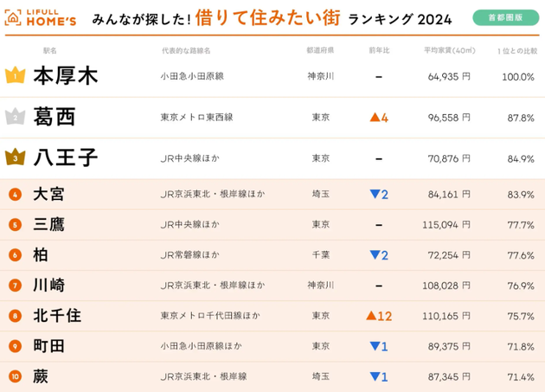Click the 84,161 円 rent value
Screen dimensions: 545x392
449,195
